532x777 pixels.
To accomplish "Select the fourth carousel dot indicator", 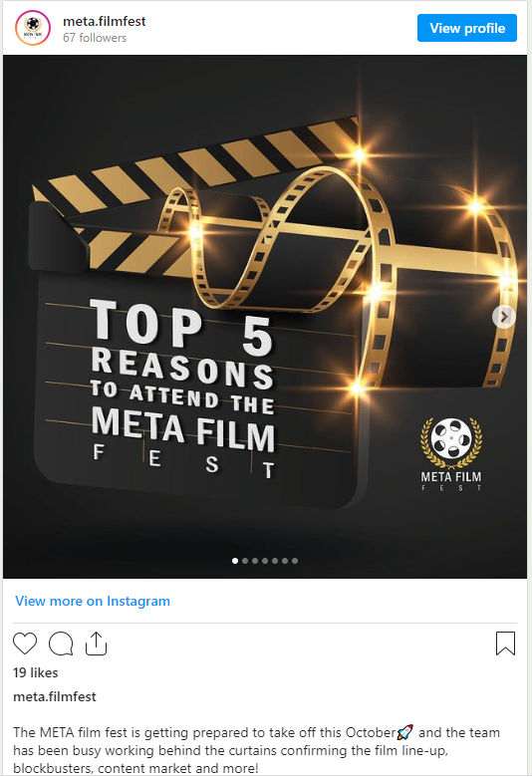I will [265, 561].
